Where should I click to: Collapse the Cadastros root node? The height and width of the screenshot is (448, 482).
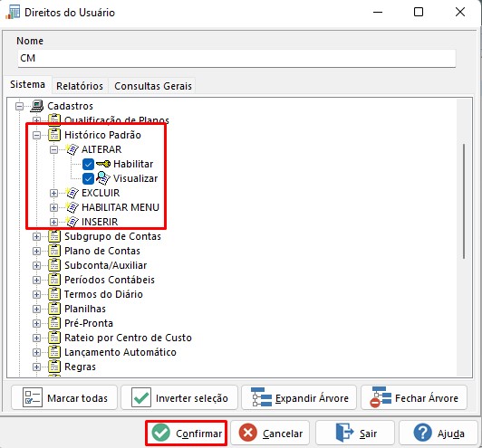click(19, 106)
